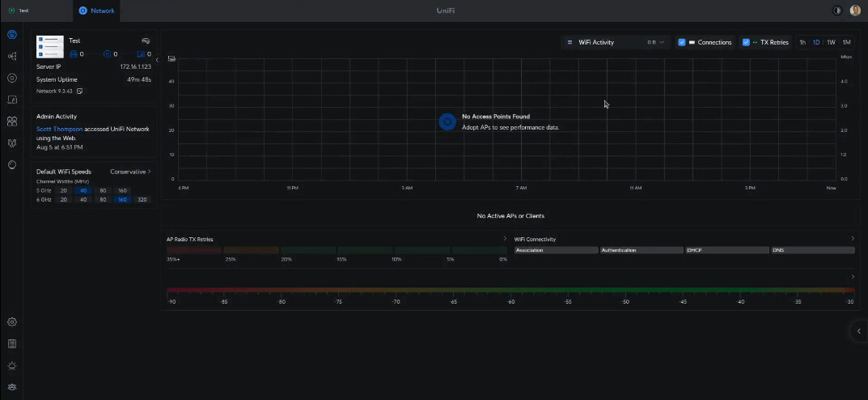868x400 pixels.
Task: Open the Radios/WiFi icon in the sidebar
Action: click(12, 143)
